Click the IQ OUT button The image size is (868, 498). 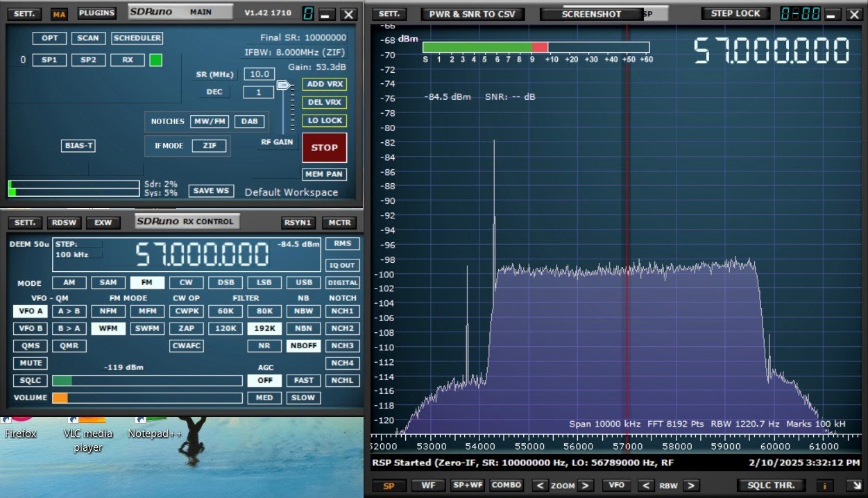(x=343, y=265)
